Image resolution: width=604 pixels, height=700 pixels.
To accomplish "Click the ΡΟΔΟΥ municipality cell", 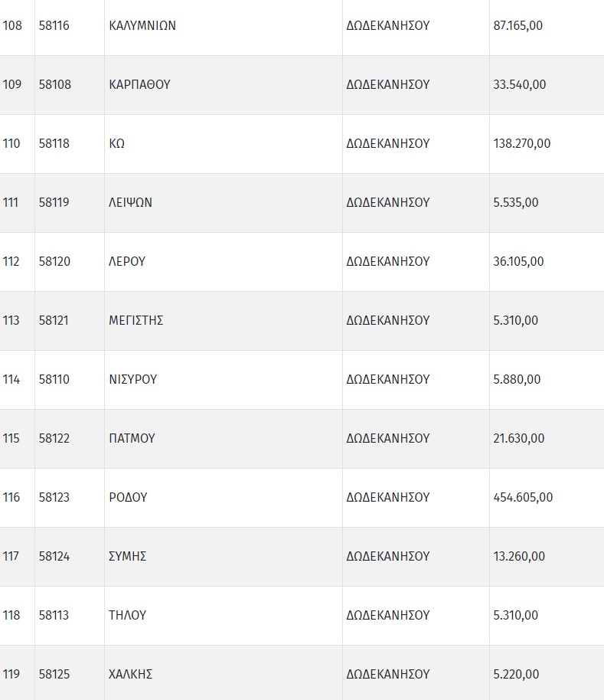I will (x=129, y=497).
